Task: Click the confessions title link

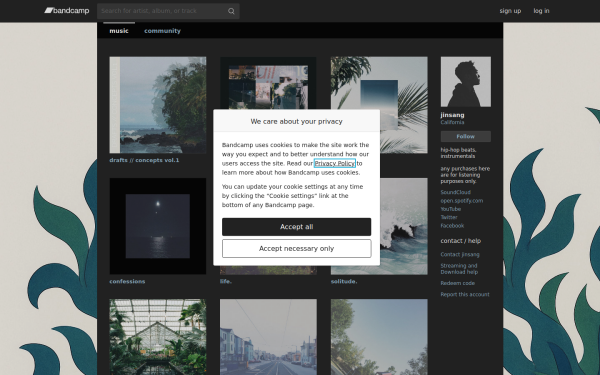Action: click(x=127, y=281)
